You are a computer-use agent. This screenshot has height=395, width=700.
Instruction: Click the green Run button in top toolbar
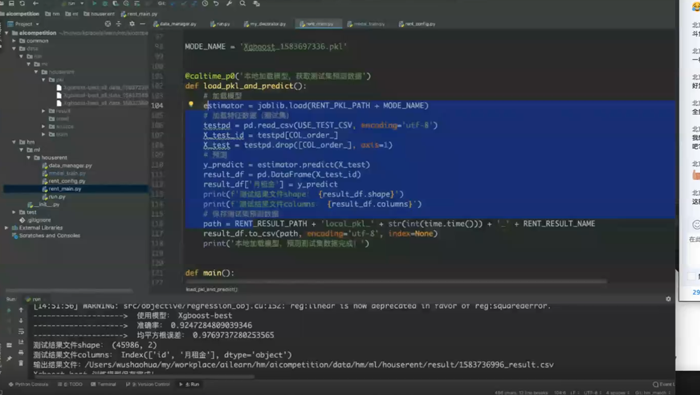[94, 4]
